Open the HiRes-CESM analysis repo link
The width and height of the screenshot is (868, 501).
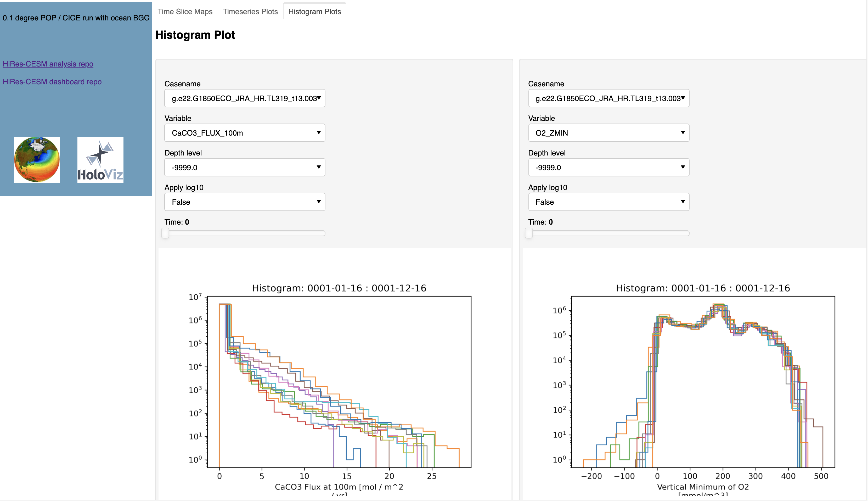point(48,64)
